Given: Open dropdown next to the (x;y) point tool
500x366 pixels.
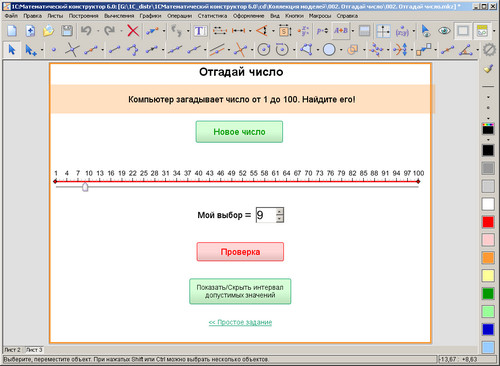Looking at the screenshot, I should (414, 31).
